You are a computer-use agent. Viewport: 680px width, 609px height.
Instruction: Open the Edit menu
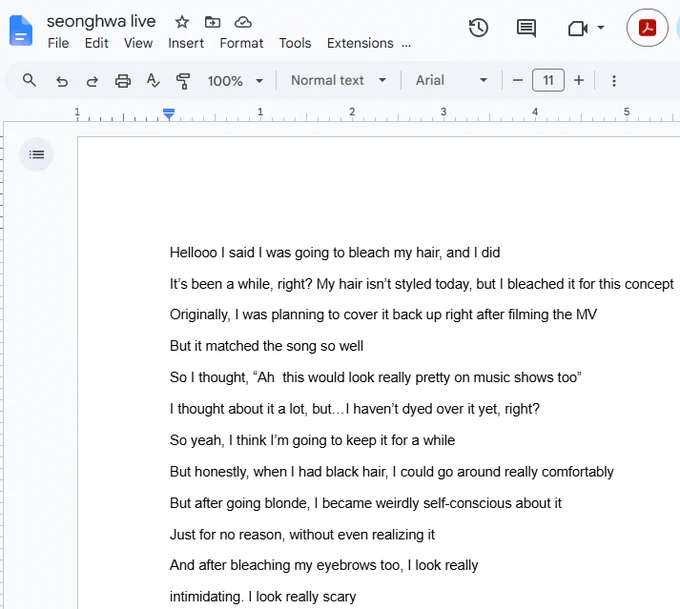point(96,43)
